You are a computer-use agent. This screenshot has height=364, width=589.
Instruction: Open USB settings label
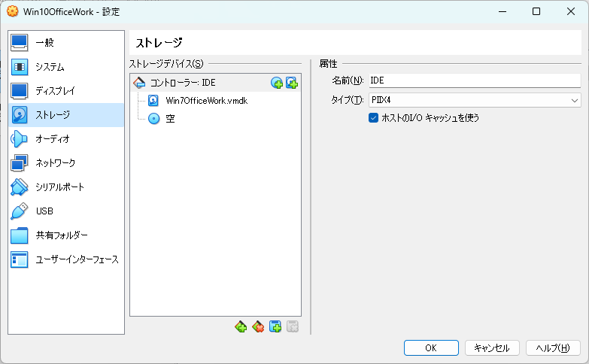coord(44,211)
